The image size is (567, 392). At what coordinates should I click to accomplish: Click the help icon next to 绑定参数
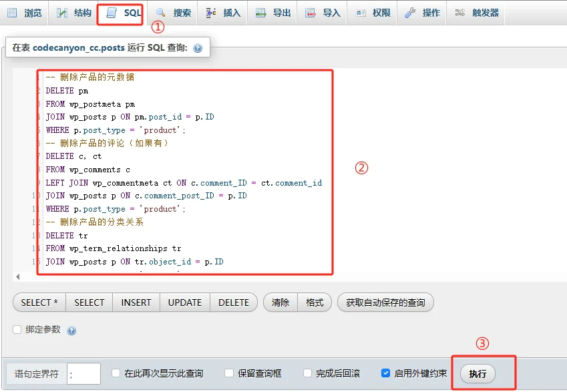pyautogui.click(x=71, y=331)
